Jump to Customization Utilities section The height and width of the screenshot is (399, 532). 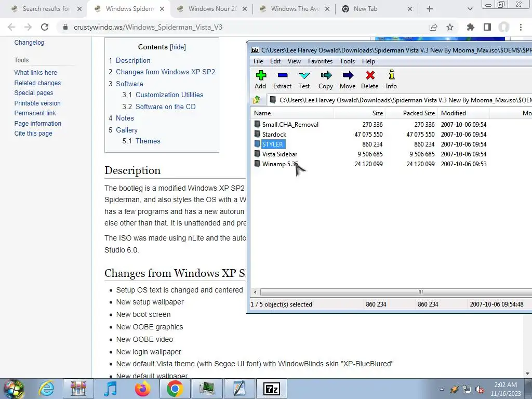(x=169, y=95)
